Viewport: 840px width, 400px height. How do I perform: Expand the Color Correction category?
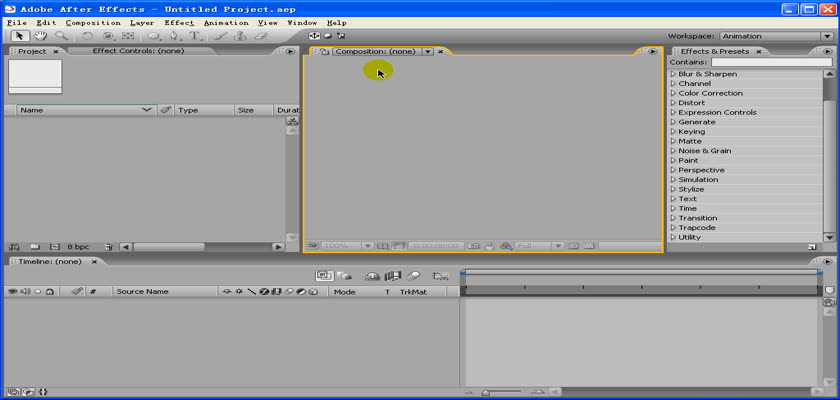coord(673,93)
